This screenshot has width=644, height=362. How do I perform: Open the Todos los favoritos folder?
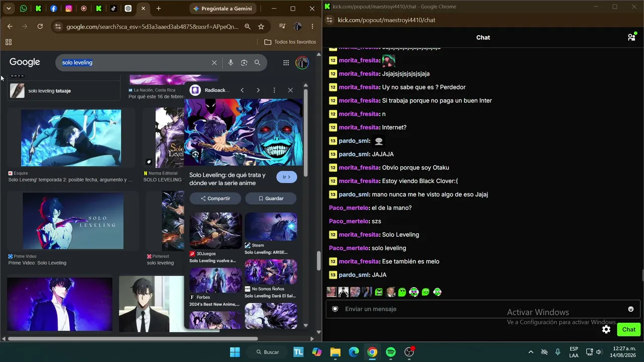click(290, 42)
